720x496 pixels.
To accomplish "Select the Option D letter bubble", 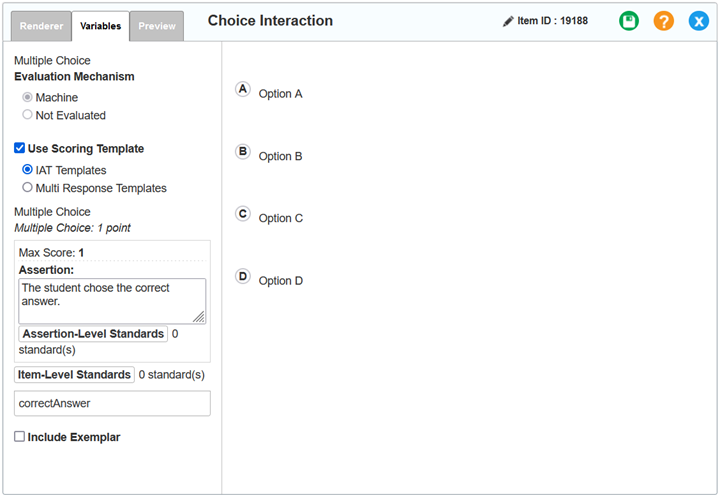I will pyautogui.click(x=243, y=276).
